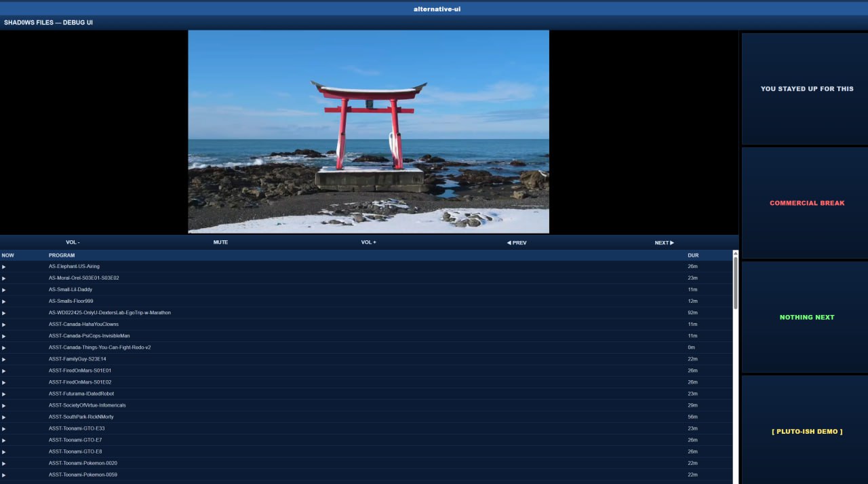Skip to next program with NEXT
868x484 pixels.
tap(664, 242)
